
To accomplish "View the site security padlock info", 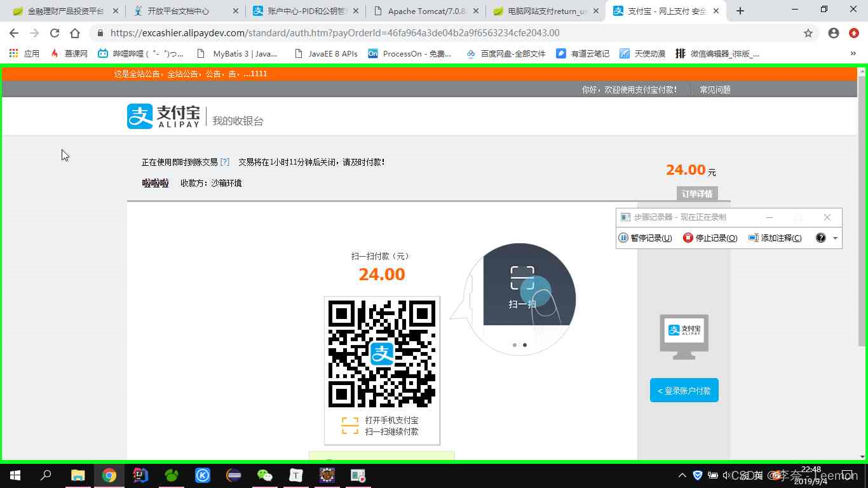I will 100,33.
